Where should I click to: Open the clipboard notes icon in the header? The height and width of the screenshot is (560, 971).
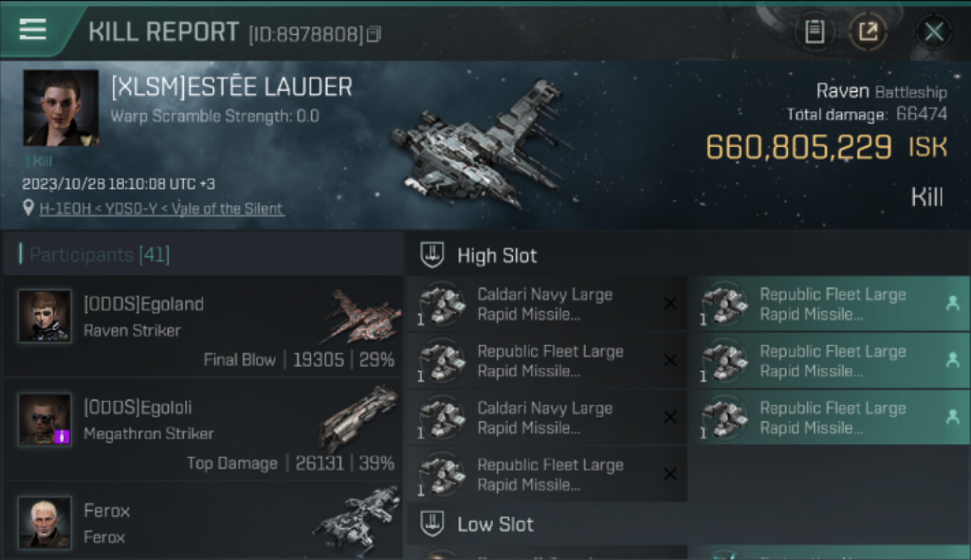click(815, 31)
